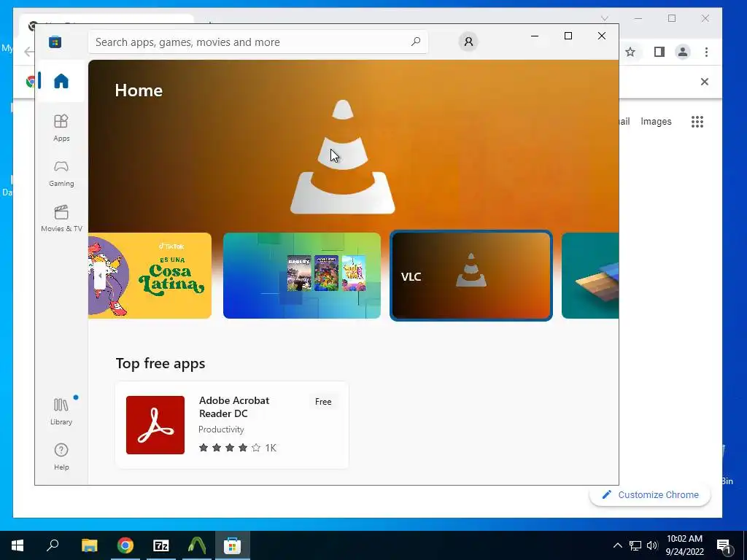Viewport: 747px width, 560px height.
Task: Open the Store account profile icon
Action: (468, 42)
